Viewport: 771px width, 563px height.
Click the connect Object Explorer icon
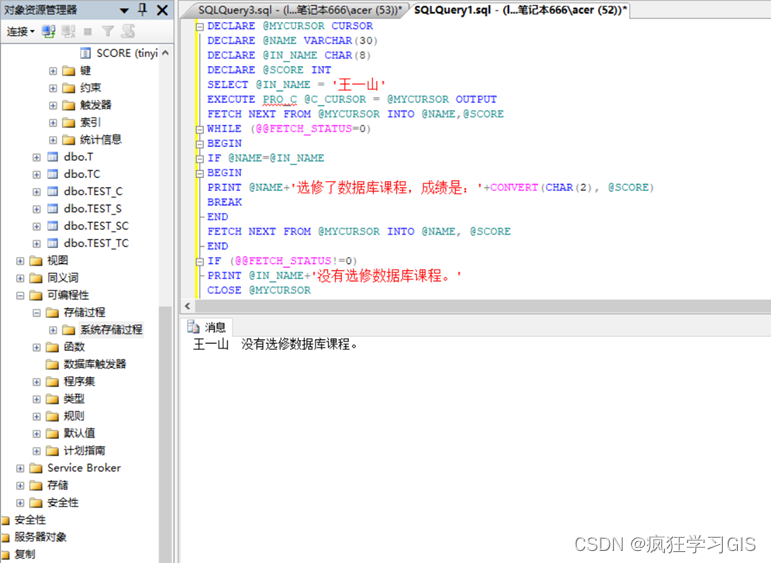coord(48,31)
